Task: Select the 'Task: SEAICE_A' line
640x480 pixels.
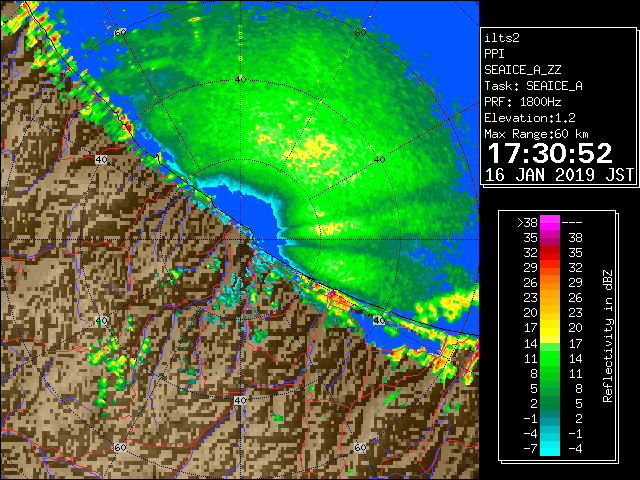Action: 533,86
